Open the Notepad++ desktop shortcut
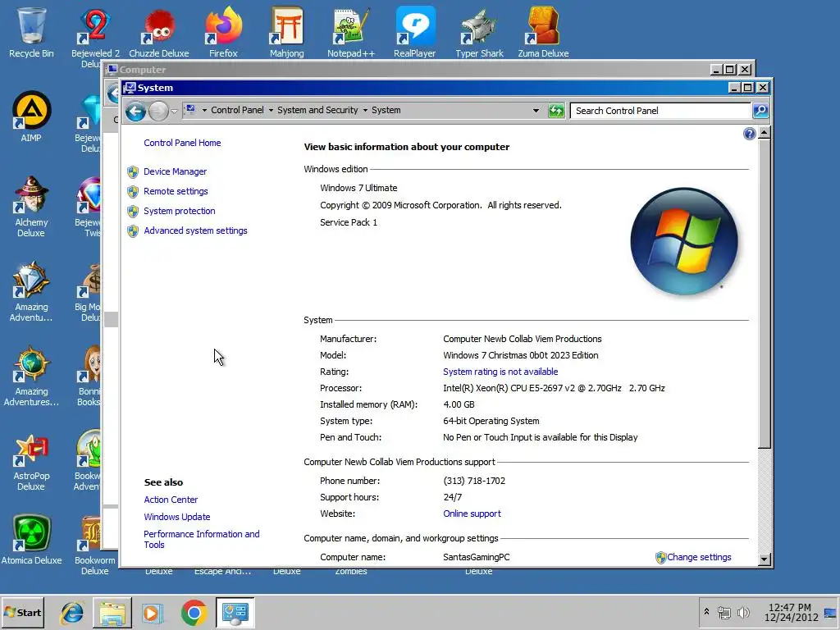The height and width of the screenshot is (630, 840). pos(351,32)
